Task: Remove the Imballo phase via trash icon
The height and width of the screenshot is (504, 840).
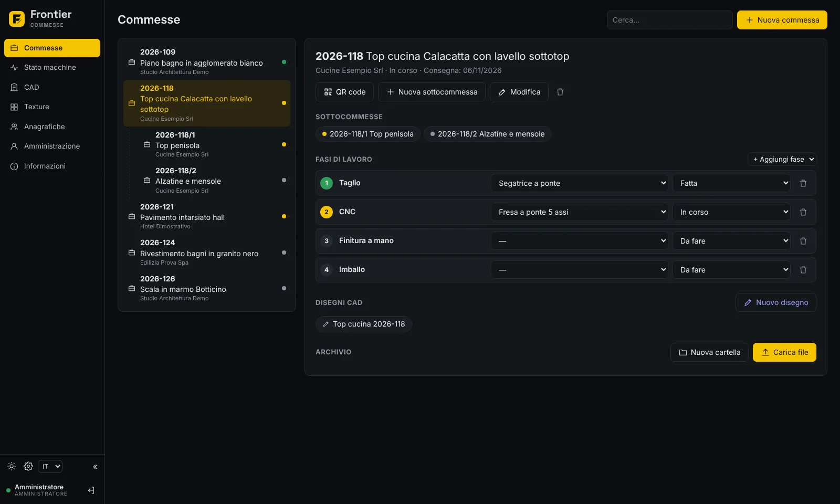Action: point(803,270)
